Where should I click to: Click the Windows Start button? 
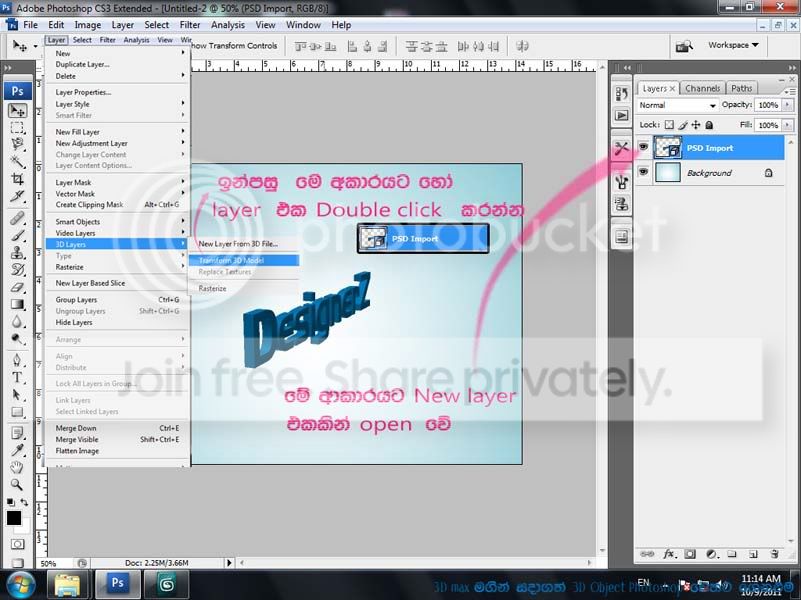[x=19, y=585]
